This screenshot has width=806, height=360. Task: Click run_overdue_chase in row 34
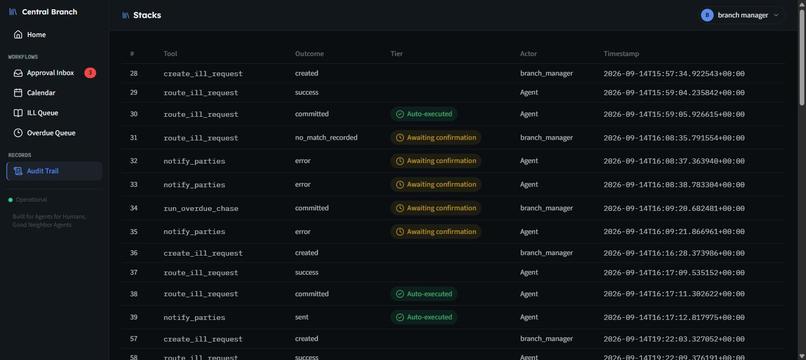click(201, 208)
